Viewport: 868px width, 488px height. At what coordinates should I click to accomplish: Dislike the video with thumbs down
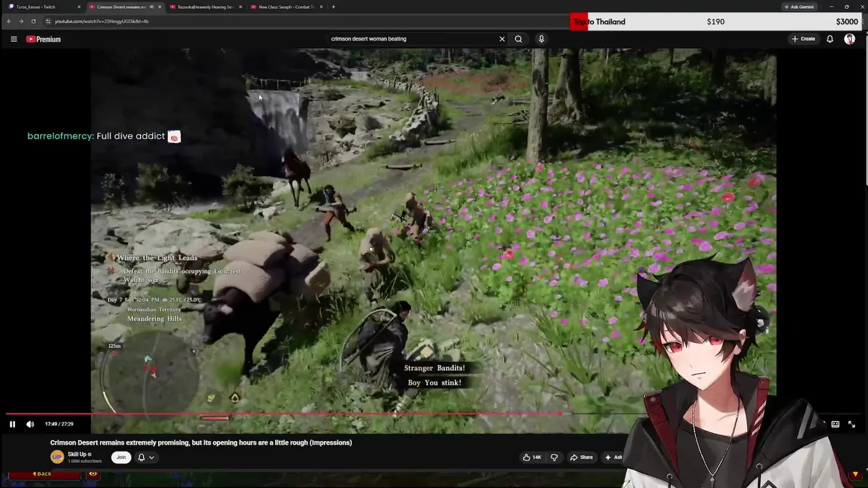point(554,457)
